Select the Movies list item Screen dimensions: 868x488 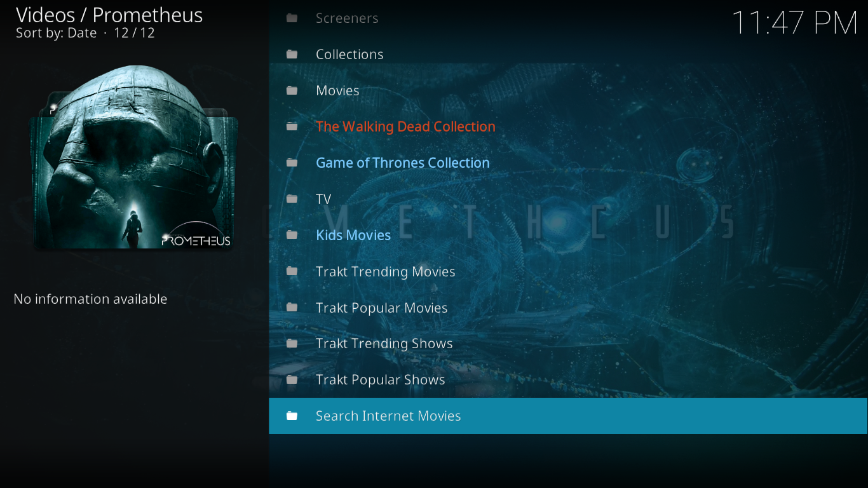click(568, 90)
